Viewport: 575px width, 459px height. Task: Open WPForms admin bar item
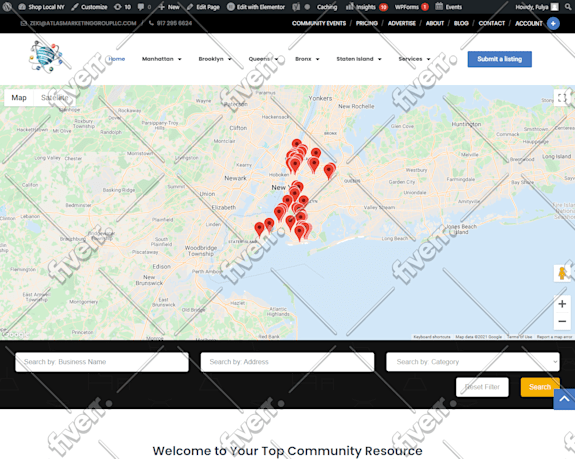[411, 7]
